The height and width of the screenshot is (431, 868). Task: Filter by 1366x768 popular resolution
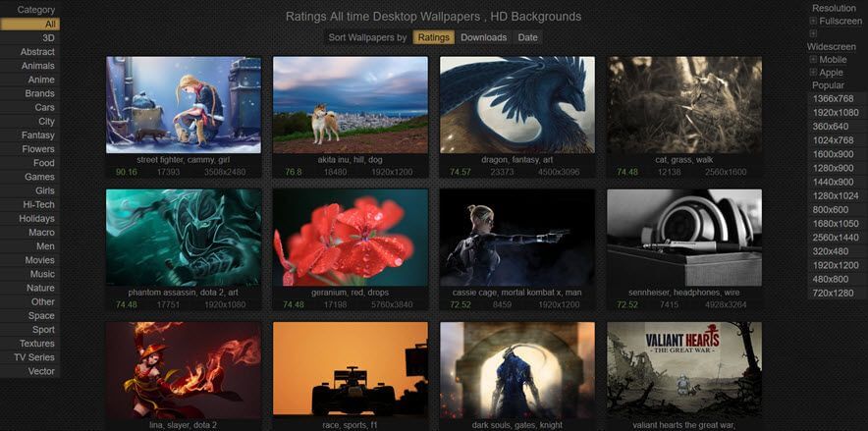tap(837, 98)
